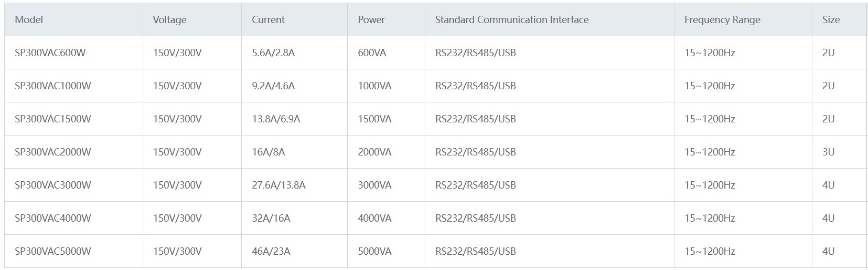The image size is (868, 270).
Task: Click the Model column header
Action: pyautogui.click(x=29, y=19)
